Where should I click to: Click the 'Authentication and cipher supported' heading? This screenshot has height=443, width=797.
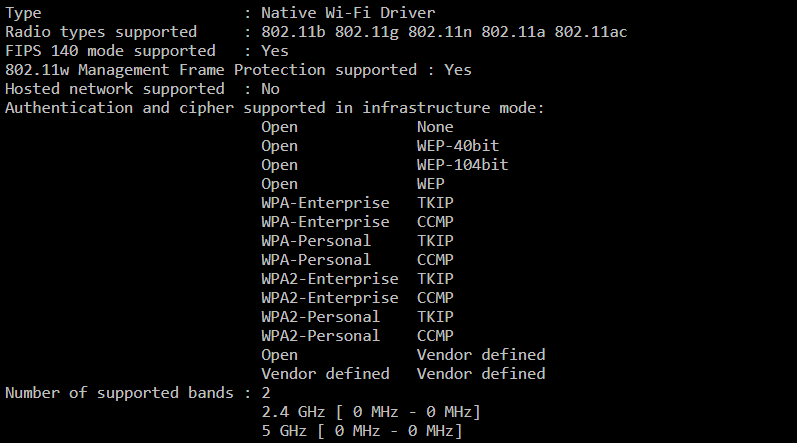275,108
